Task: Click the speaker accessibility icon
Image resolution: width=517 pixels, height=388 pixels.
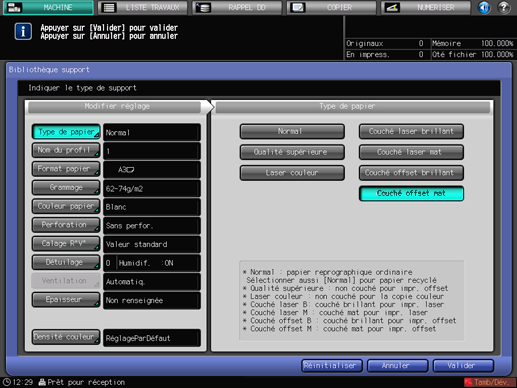Action: tap(484, 7)
